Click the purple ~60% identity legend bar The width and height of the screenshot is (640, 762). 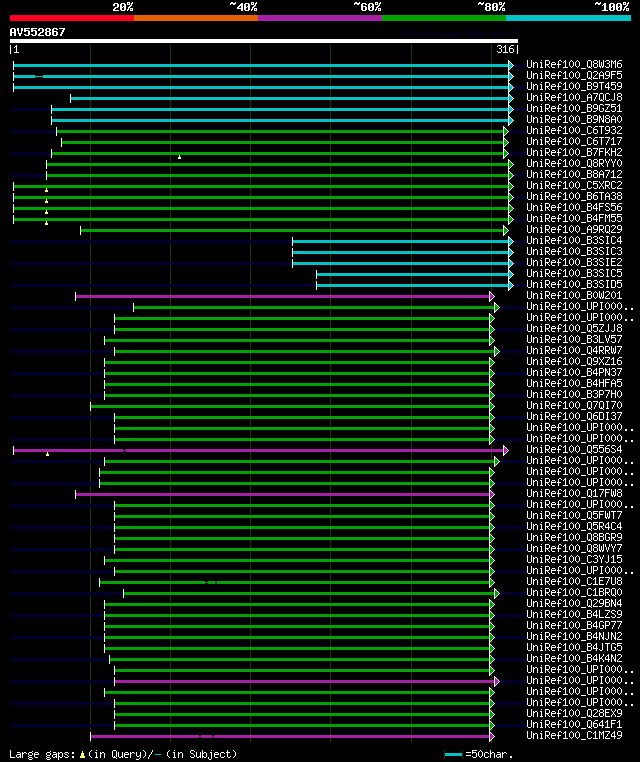click(320, 18)
